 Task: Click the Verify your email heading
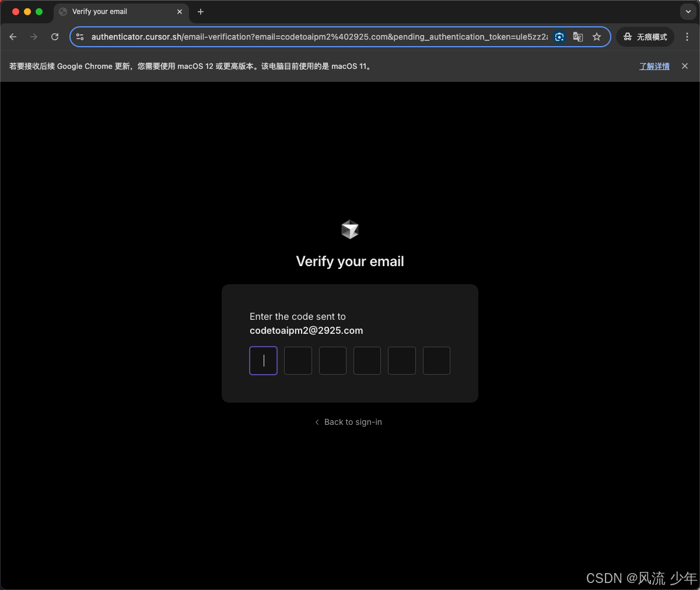click(350, 261)
